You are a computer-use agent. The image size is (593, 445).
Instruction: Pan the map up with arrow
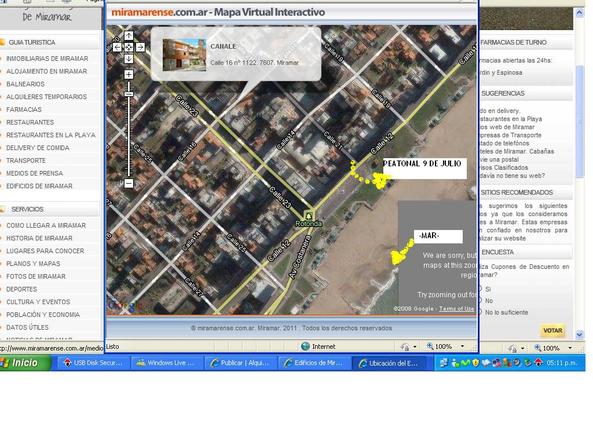pos(129,36)
